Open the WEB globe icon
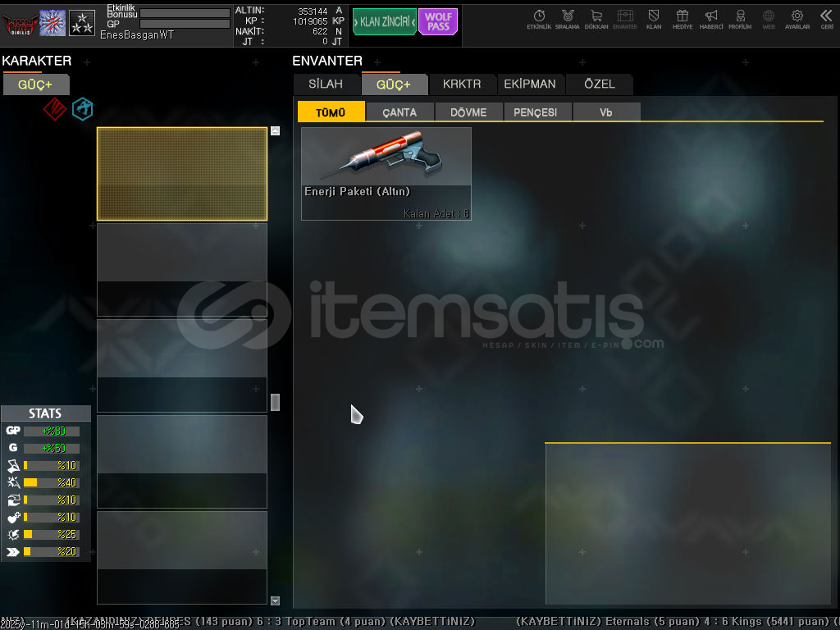The width and height of the screenshot is (840, 630). [x=768, y=20]
